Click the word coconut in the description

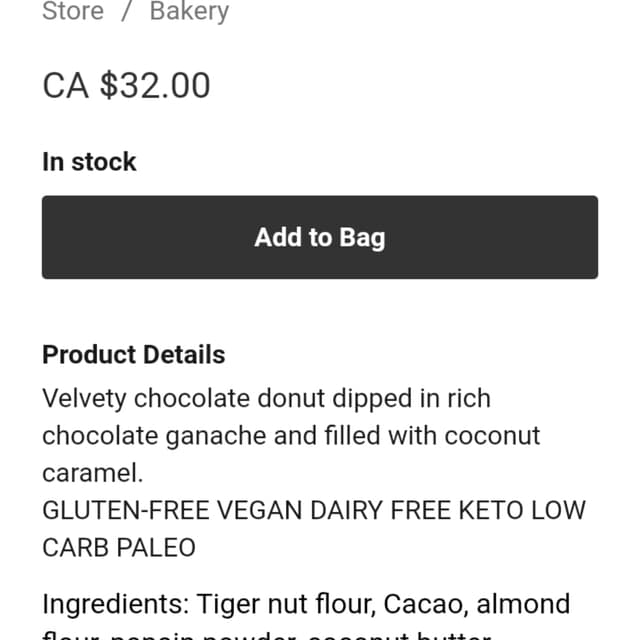point(493,436)
